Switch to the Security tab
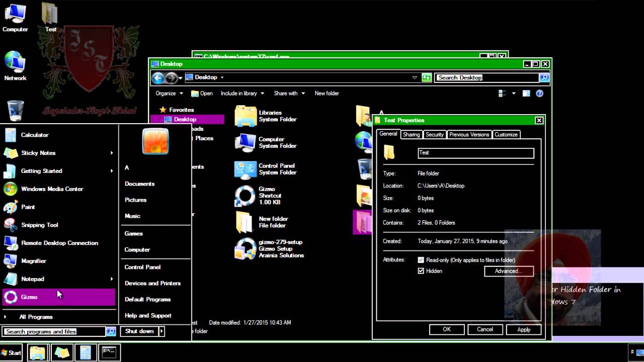644x362 pixels. click(x=435, y=135)
